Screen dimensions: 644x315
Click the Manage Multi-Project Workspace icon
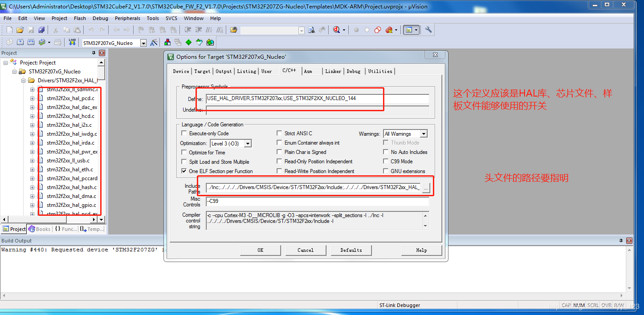[x=178, y=43]
